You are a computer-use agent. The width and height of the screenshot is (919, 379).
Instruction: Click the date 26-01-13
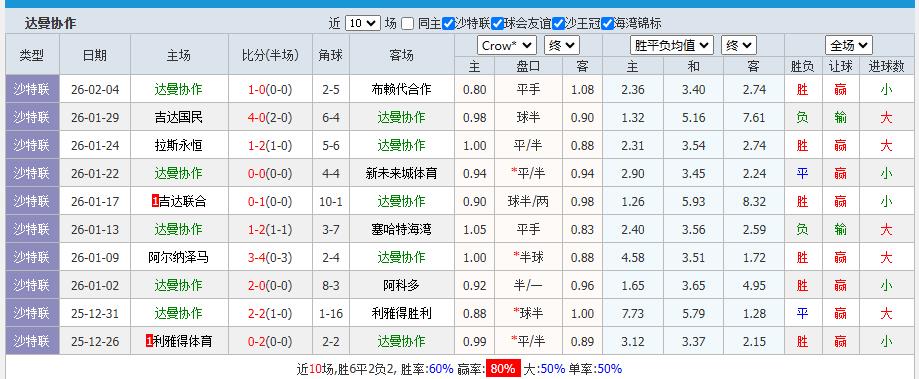(95, 229)
